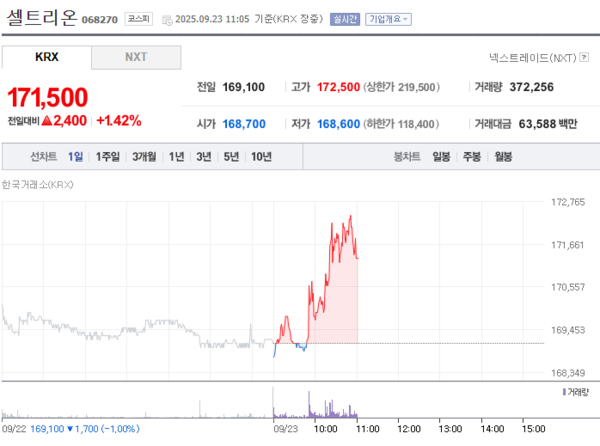Image resolution: width=600 pixels, height=446 pixels.
Task: Switch to the NXT tab
Action: tap(135, 57)
